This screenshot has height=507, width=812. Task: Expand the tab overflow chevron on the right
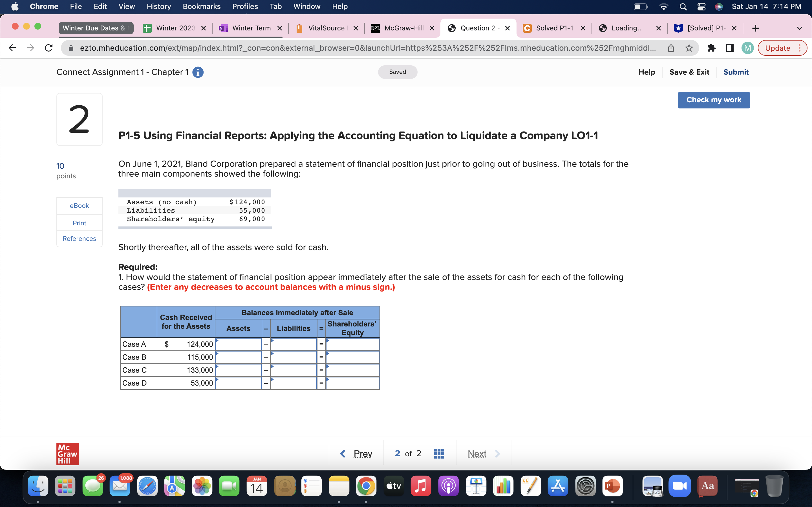pyautogui.click(x=800, y=28)
